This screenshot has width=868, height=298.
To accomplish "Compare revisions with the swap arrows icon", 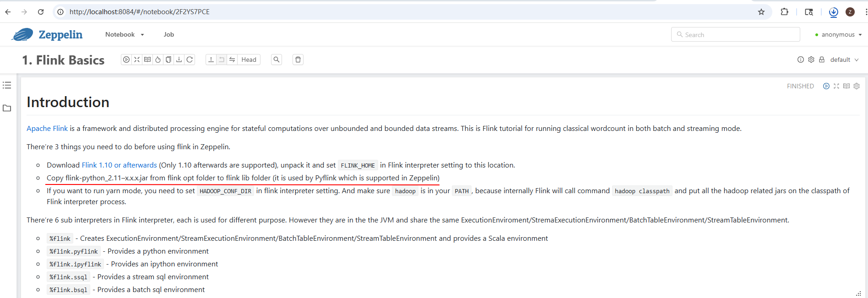I will (232, 60).
